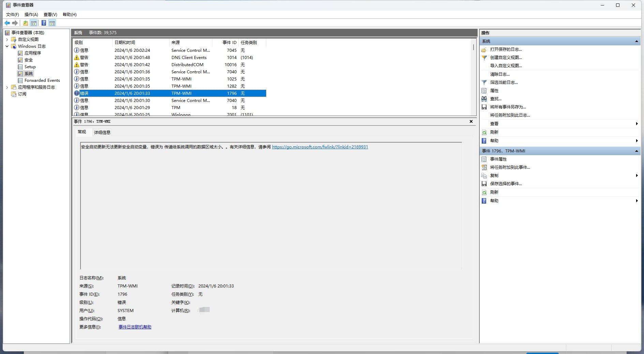This screenshot has height=354, width=644.
Task: Click 复制 action icon
Action: [484, 175]
